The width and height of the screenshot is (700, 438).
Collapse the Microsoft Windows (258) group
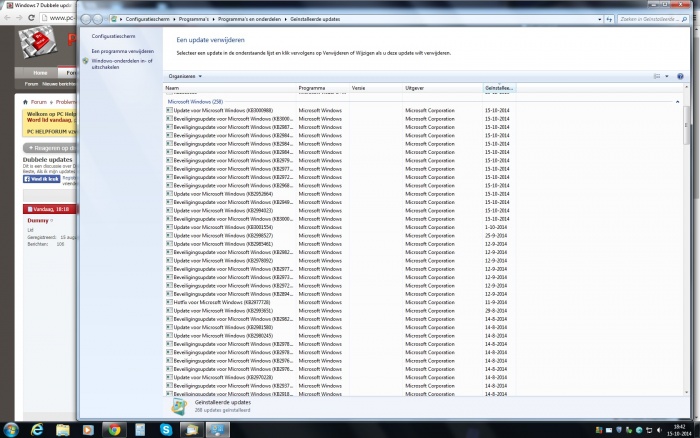coord(677,102)
